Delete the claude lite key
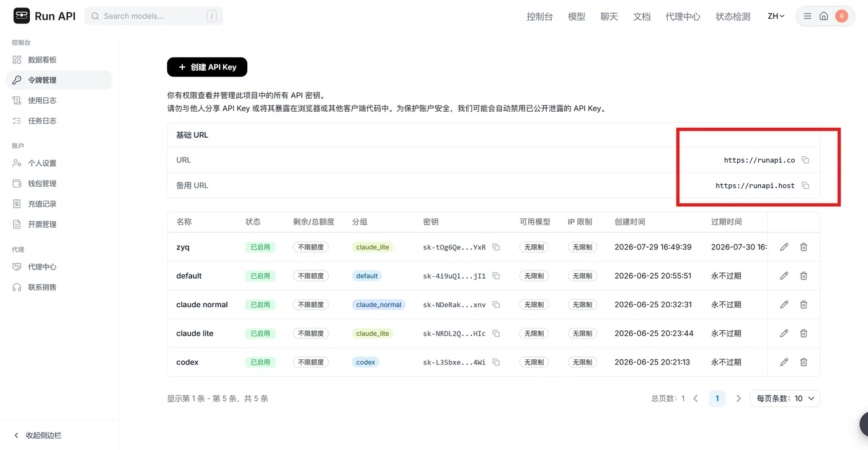868x450 pixels. (x=804, y=333)
